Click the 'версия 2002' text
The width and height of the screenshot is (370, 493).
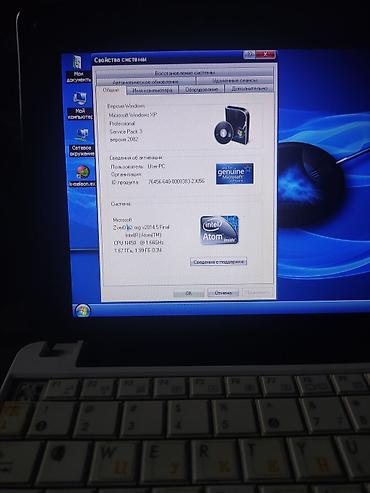124,139
